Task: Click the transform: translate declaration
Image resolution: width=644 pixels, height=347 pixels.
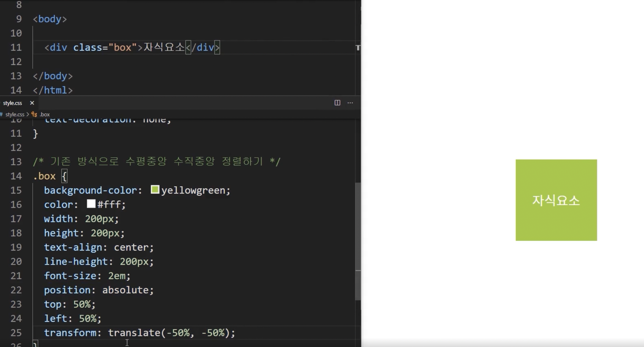Action: (x=140, y=333)
